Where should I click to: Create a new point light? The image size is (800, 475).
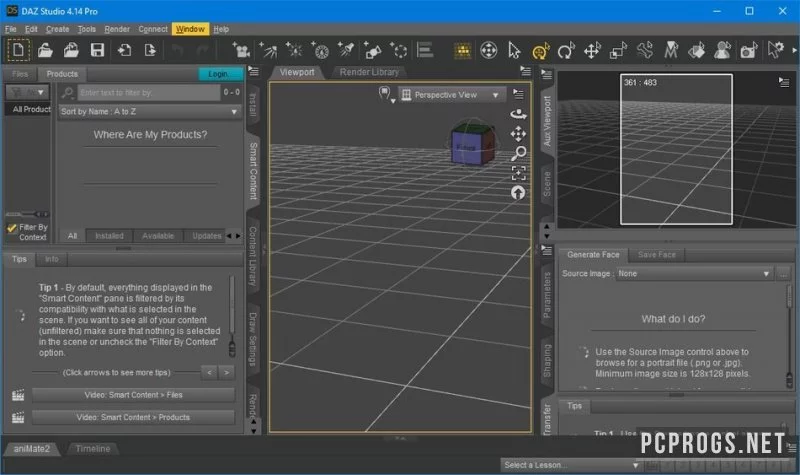(x=294, y=50)
